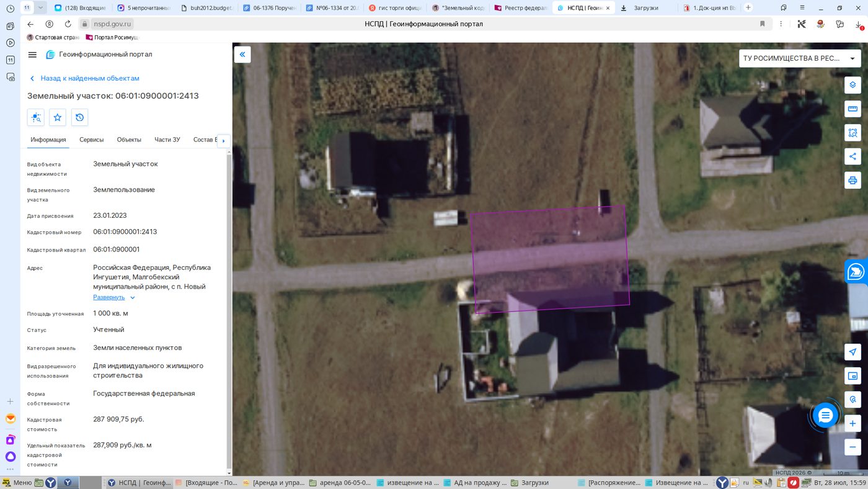Print the map using printer icon
868x489 pixels.
click(x=852, y=180)
